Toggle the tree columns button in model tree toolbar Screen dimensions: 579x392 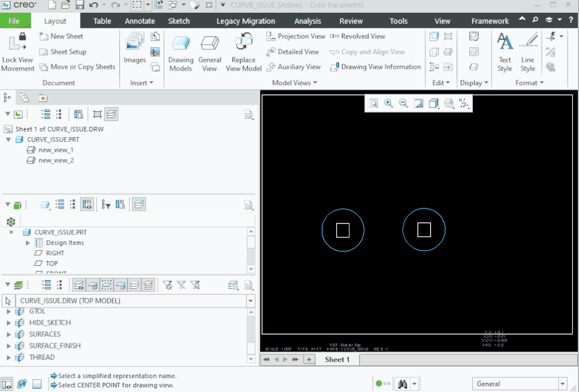(x=87, y=204)
